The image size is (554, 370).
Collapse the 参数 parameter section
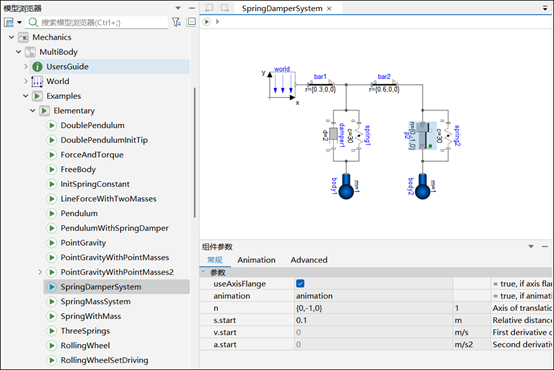[x=204, y=272]
